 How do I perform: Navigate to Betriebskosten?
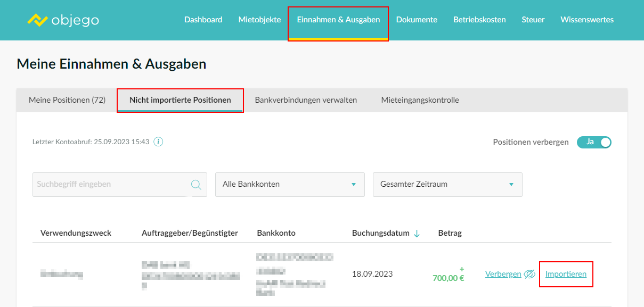[479, 20]
